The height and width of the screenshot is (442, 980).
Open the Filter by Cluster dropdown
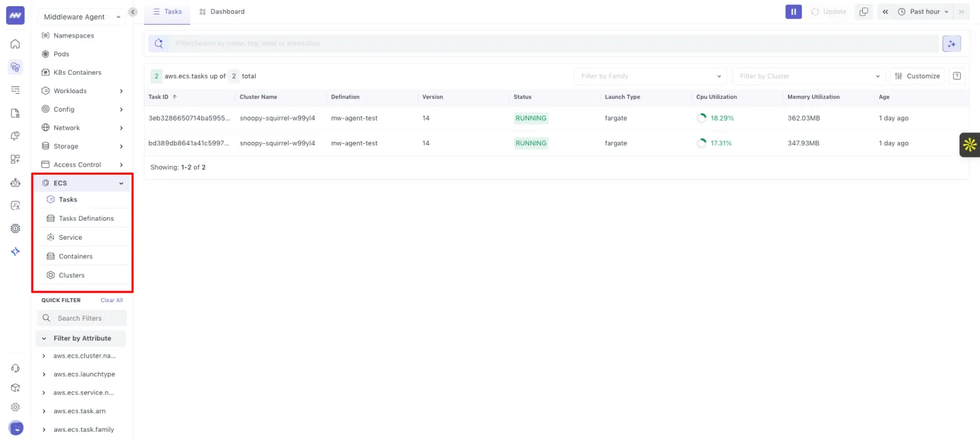pos(809,76)
